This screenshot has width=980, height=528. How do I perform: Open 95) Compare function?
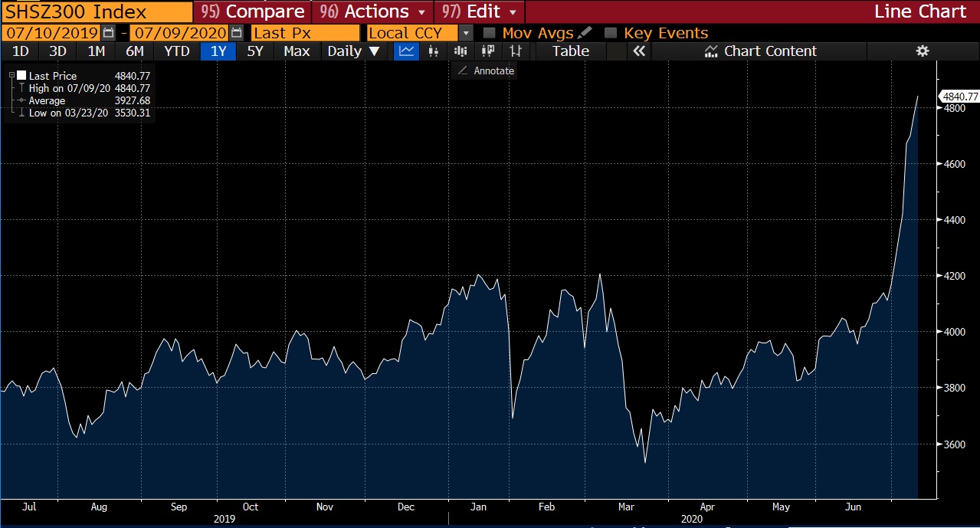pos(252,11)
